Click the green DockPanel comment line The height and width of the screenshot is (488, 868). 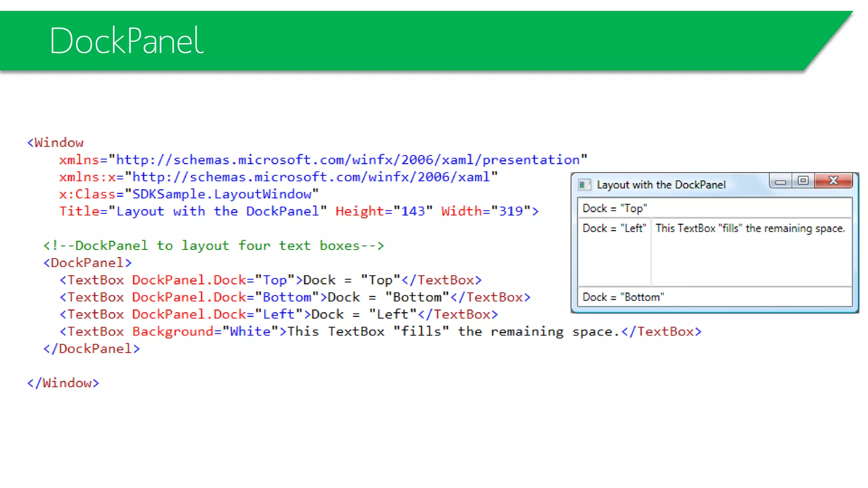coord(214,246)
